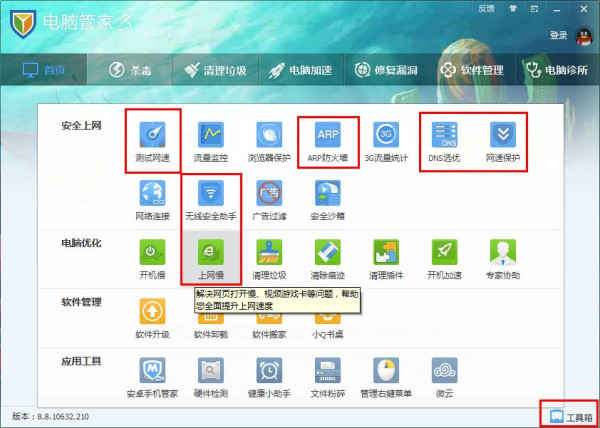Image resolution: width=600 pixels, height=428 pixels.
Task: Open the 电脑加速 tab
Action: [301, 70]
